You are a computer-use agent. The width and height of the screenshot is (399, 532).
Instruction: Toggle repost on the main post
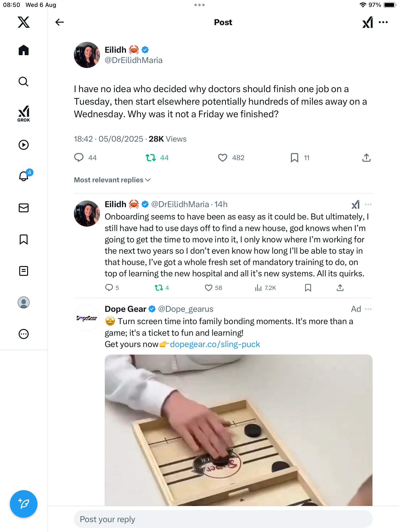150,158
